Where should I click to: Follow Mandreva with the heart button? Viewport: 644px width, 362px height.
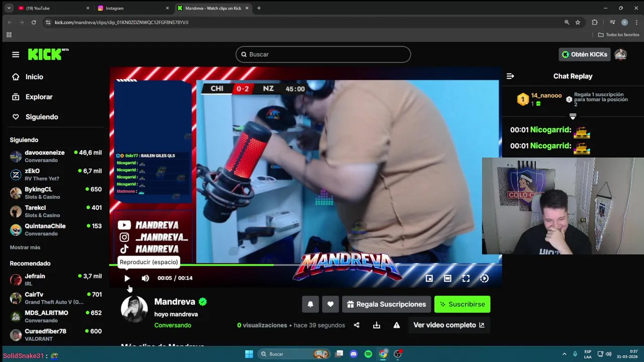(331, 304)
